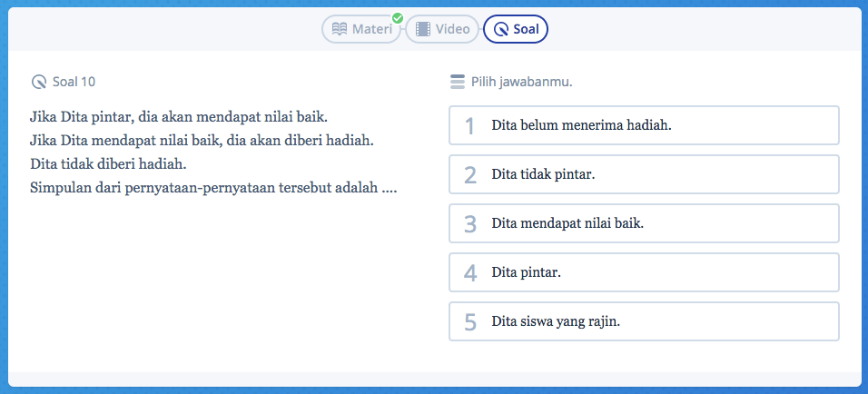This screenshot has height=394, width=868.
Task: Click the statement 'Dita tidak diberi hadiah.'
Action: point(108,164)
